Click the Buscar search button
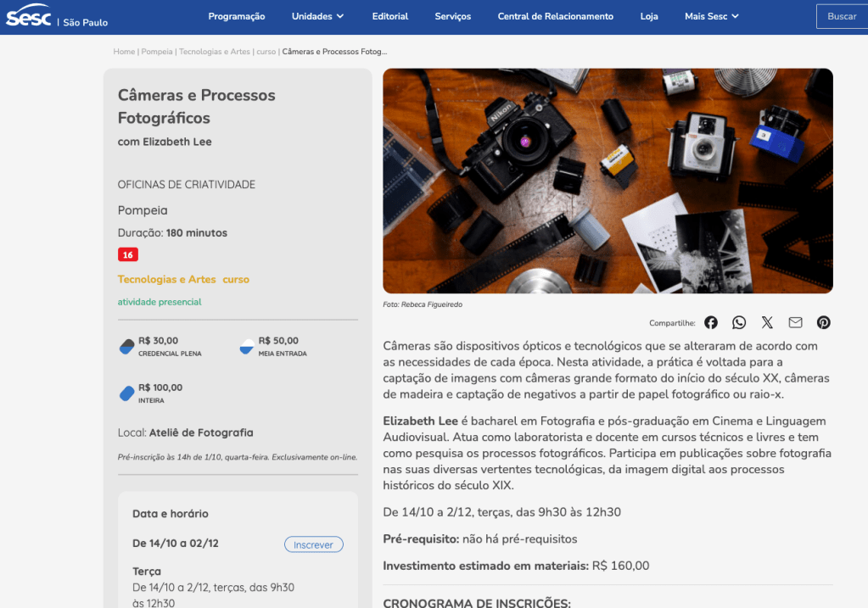 click(x=841, y=16)
